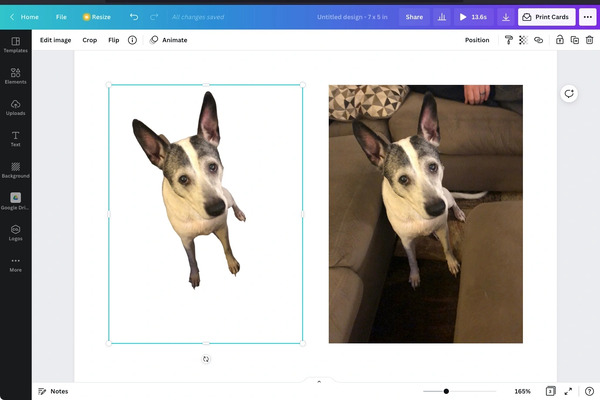Screen dimensions: 600x400
Task: Click the Print Cards button
Action: coord(546,17)
